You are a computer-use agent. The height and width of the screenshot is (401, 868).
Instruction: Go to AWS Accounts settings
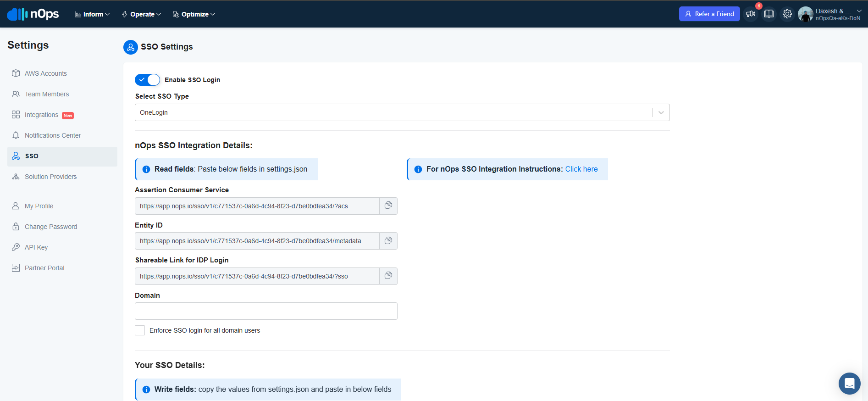[45, 73]
